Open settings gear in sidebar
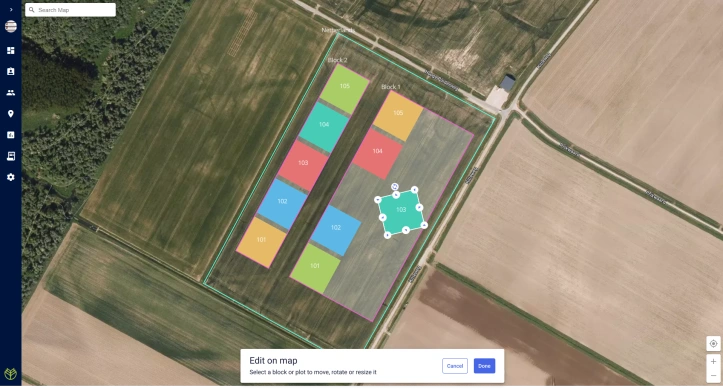Viewport: 723px width, 390px height. [11, 177]
